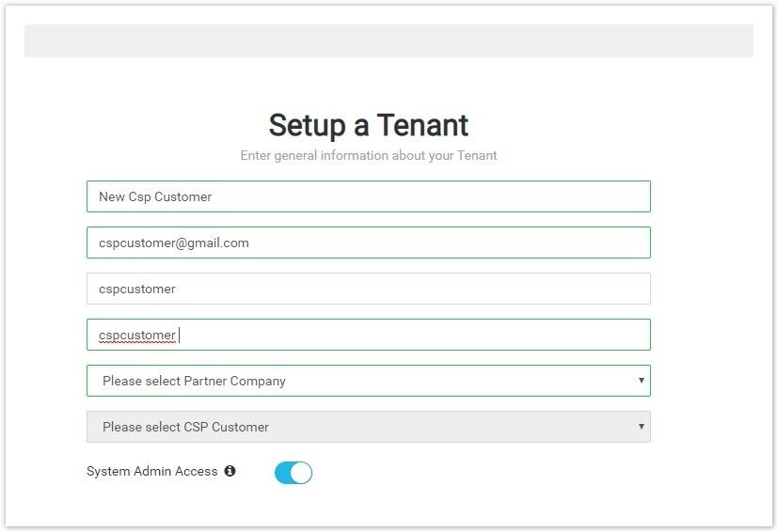This screenshot has height=532, width=778.
Task: Open the Please select Partner Company dropdown
Action: point(368,381)
